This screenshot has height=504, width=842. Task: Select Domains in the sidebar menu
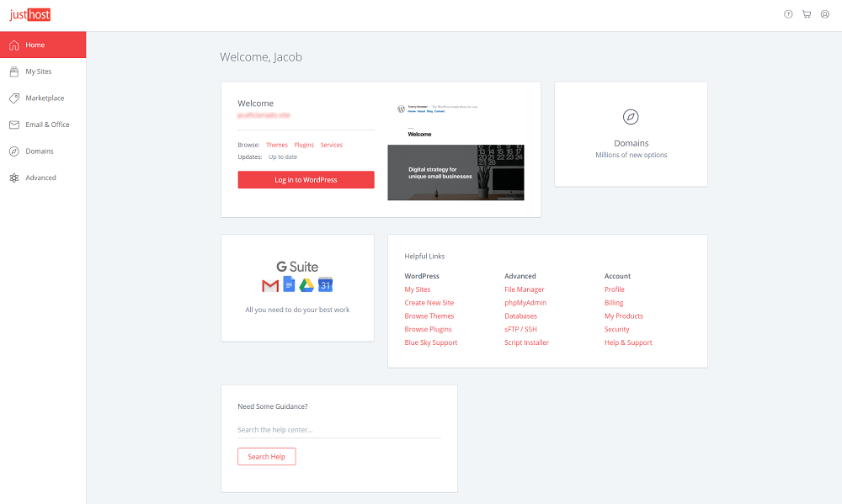pyautogui.click(x=43, y=151)
